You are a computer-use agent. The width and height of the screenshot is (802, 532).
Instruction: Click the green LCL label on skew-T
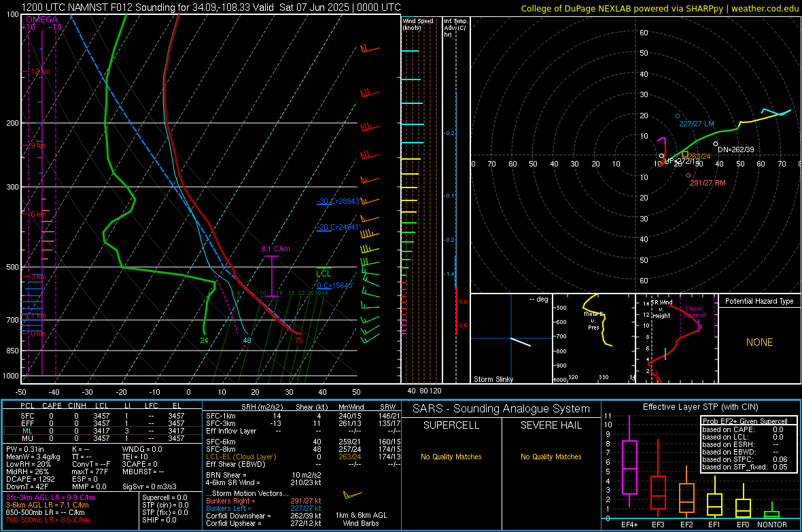click(324, 274)
